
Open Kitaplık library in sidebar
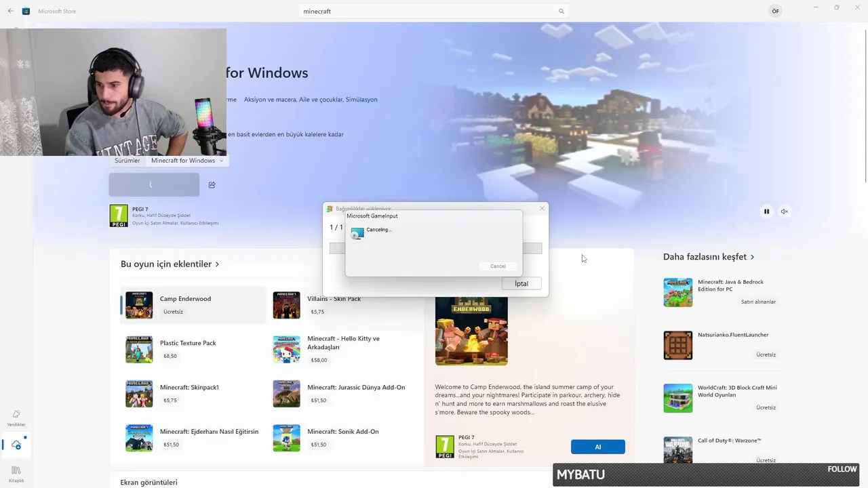point(16,474)
